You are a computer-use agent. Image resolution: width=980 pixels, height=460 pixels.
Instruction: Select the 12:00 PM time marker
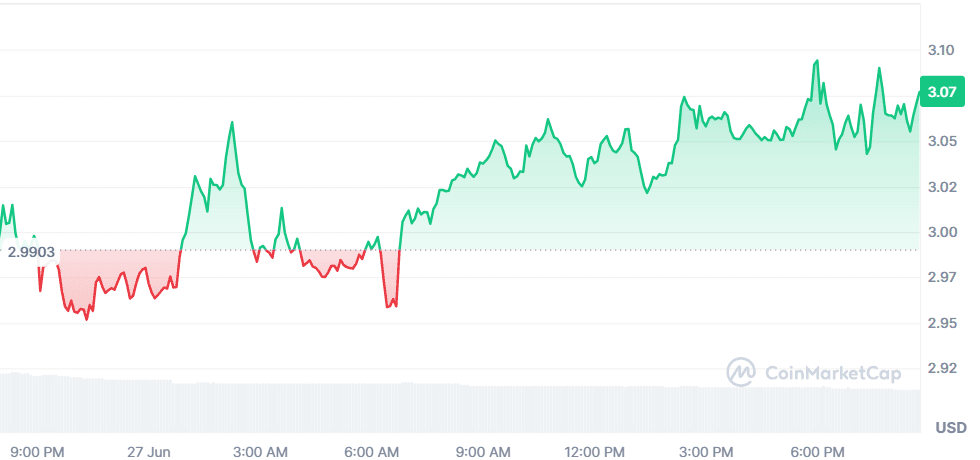pos(595,451)
